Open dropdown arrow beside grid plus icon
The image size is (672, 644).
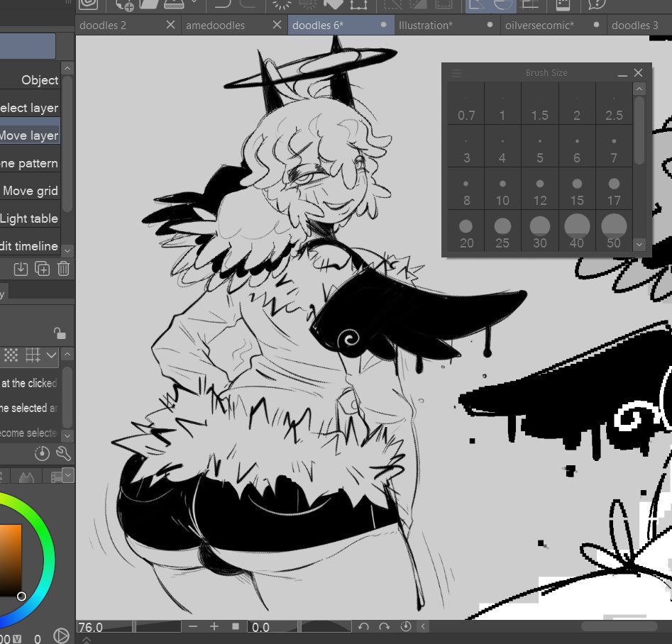pyautogui.click(x=51, y=355)
